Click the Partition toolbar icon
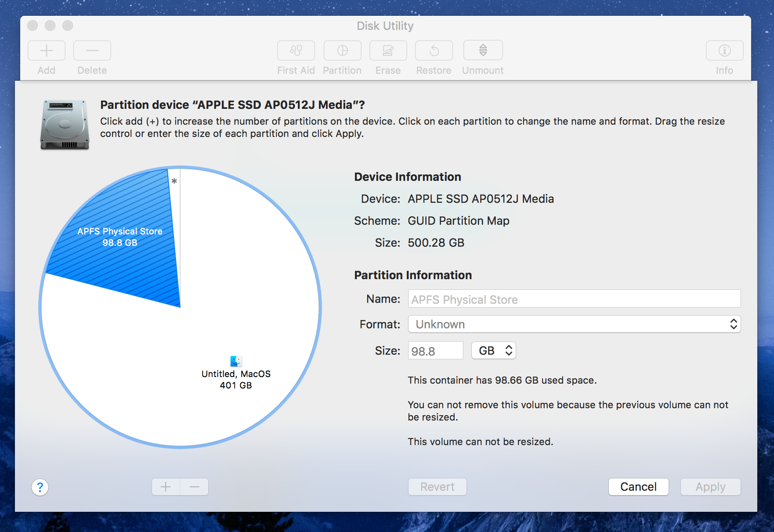 click(343, 50)
